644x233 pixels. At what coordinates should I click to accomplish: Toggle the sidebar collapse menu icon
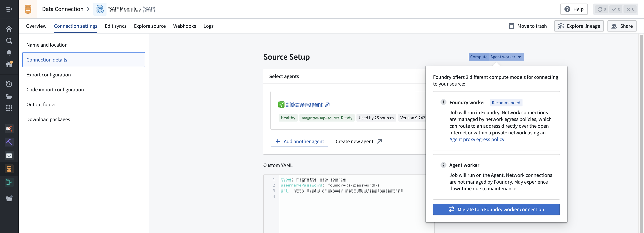point(9,9)
